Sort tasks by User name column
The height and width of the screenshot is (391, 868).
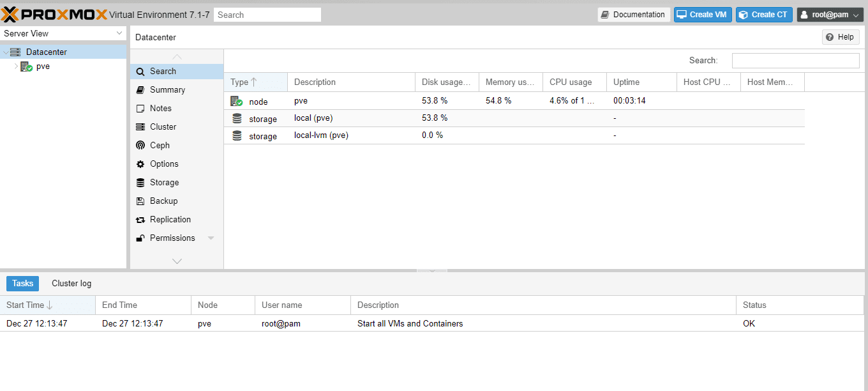[x=303, y=305]
